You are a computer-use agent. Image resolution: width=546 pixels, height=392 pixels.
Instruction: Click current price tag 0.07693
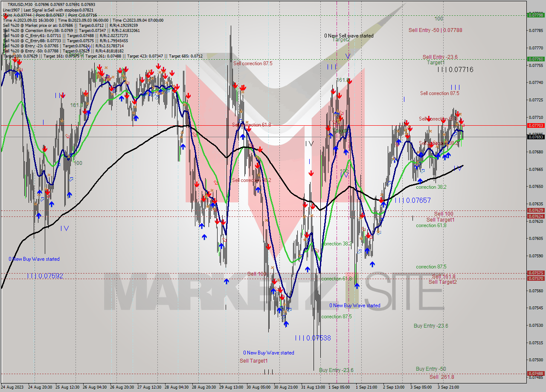536,137
